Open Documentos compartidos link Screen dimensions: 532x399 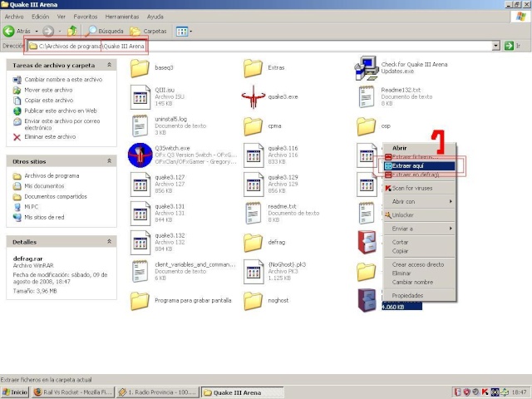pos(56,196)
